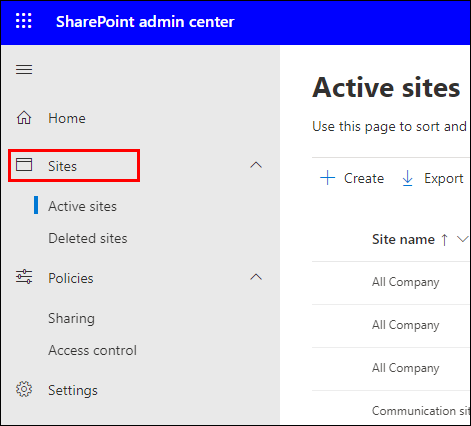471x426 pixels.
Task: Go to Active sites page
Action: click(x=82, y=206)
